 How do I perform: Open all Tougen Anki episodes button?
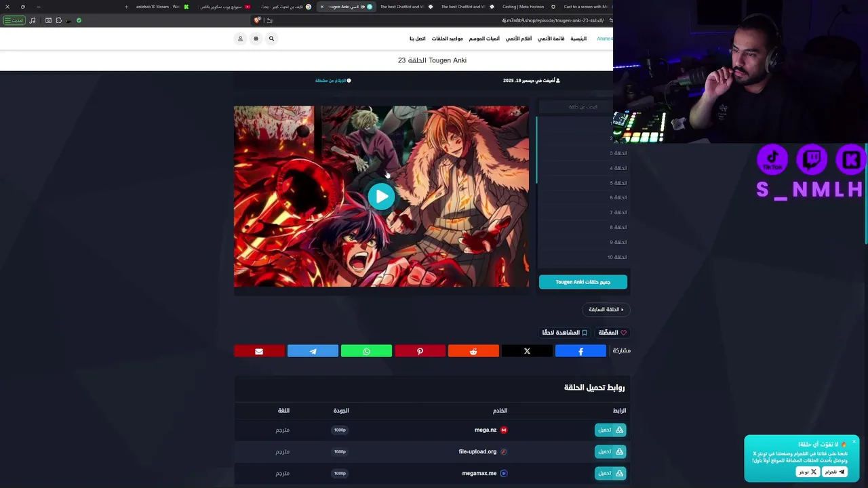tap(583, 282)
